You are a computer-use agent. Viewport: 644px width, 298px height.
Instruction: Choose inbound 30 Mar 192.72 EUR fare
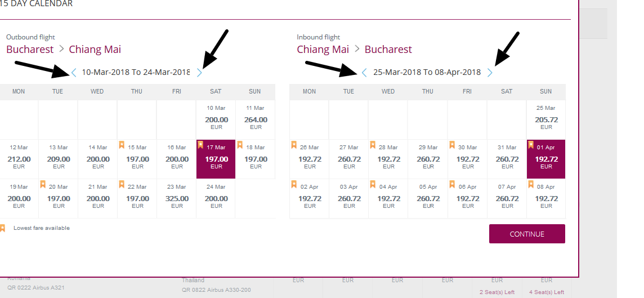coord(467,159)
